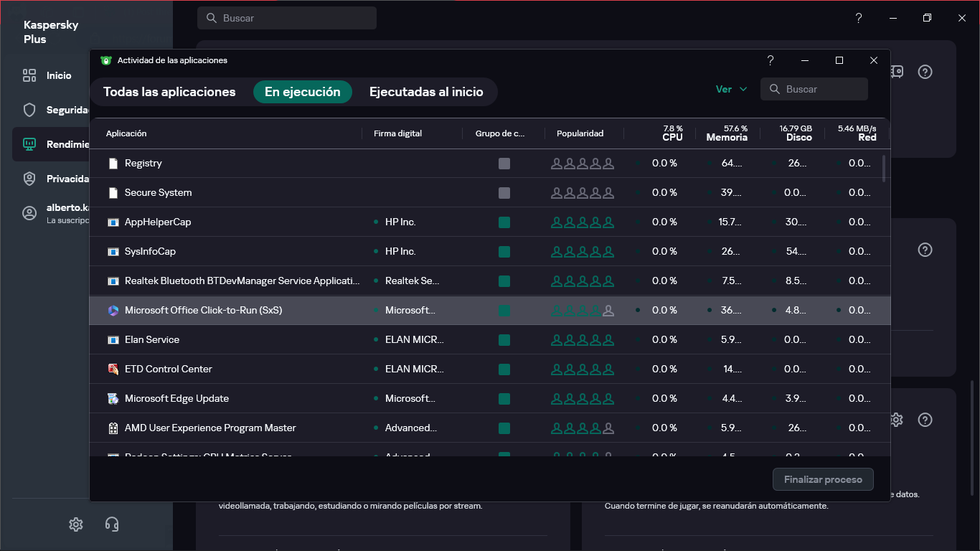Switch to Todas las aplicaciones tab

(x=169, y=92)
